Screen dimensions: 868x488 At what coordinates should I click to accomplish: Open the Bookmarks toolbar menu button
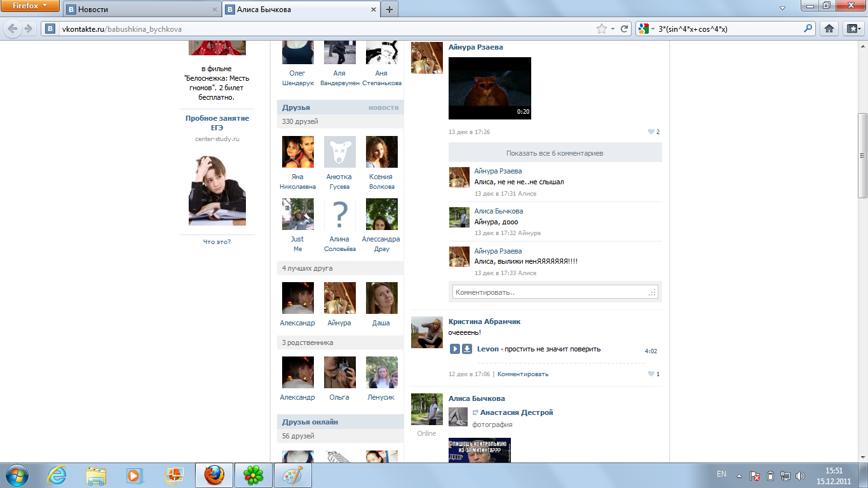(852, 29)
